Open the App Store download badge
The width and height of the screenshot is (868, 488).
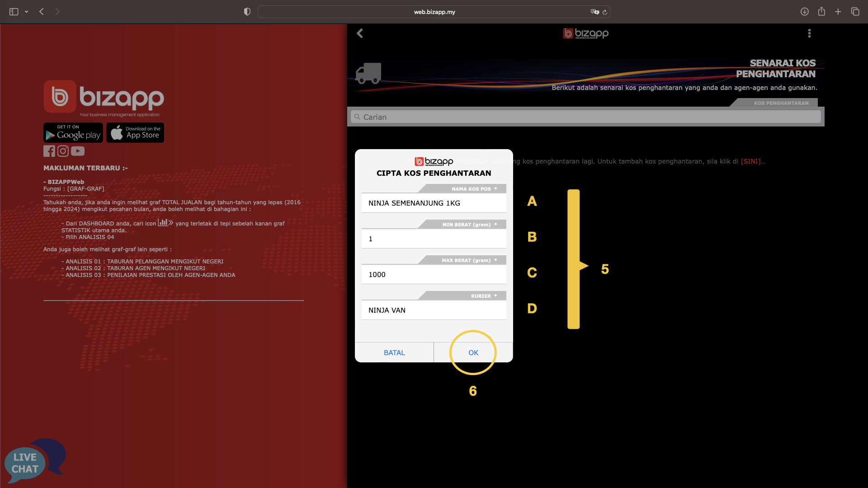pyautogui.click(x=135, y=133)
